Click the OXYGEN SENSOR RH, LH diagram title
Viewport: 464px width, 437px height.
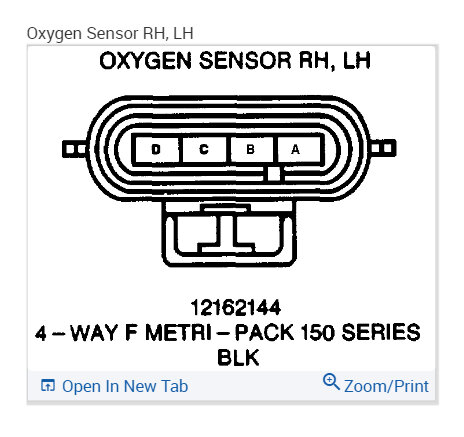235,61
